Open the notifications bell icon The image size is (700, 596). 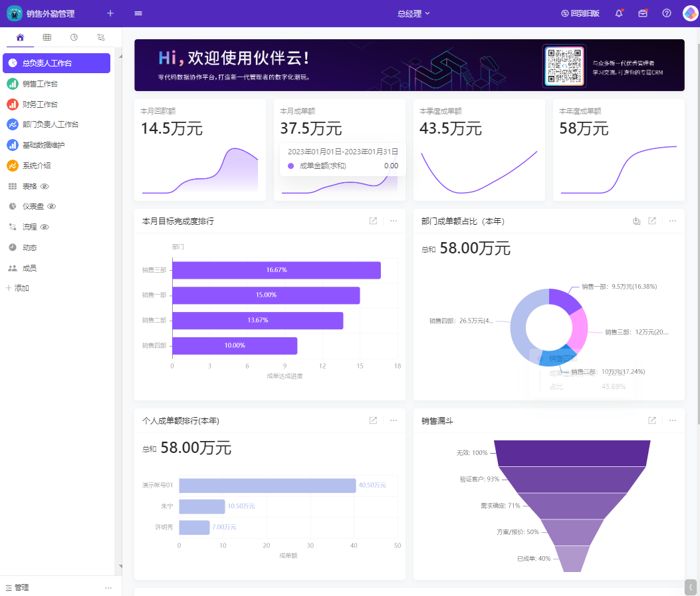tap(618, 13)
